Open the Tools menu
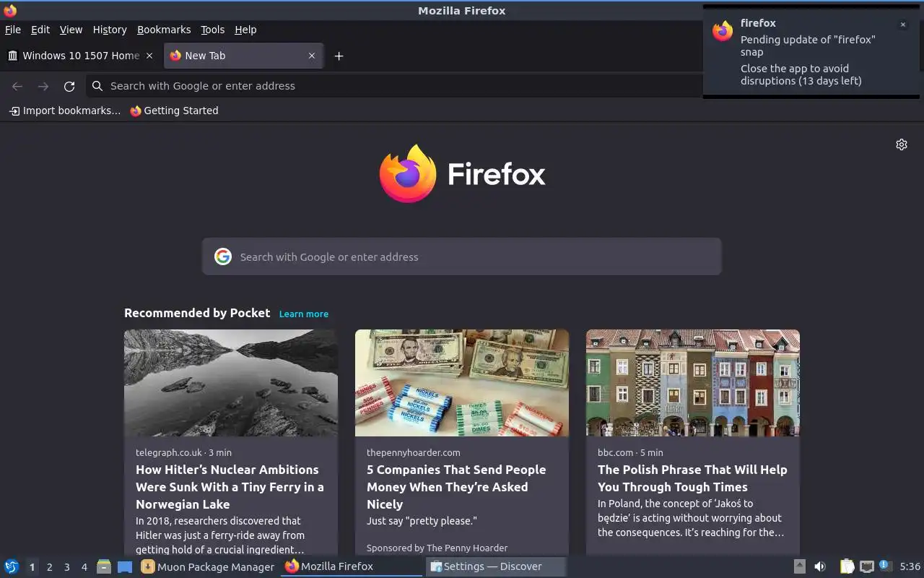The width and height of the screenshot is (924, 578). (213, 30)
